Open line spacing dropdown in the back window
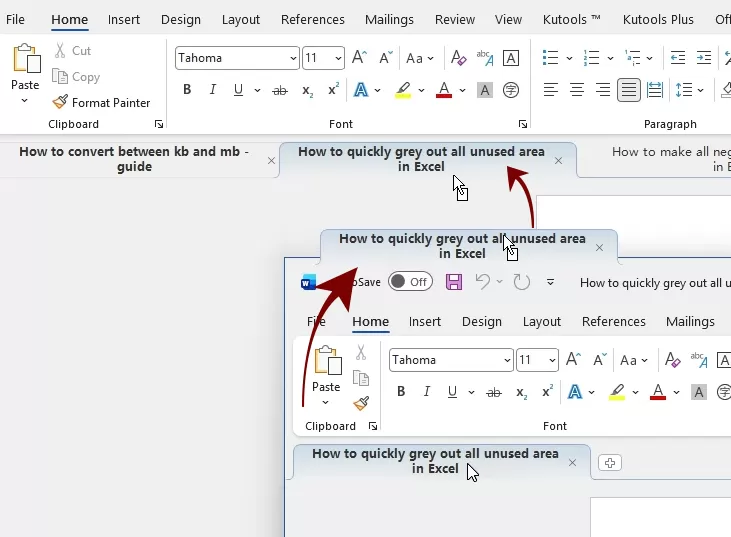The width and height of the screenshot is (731, 537). pos(700,90)
